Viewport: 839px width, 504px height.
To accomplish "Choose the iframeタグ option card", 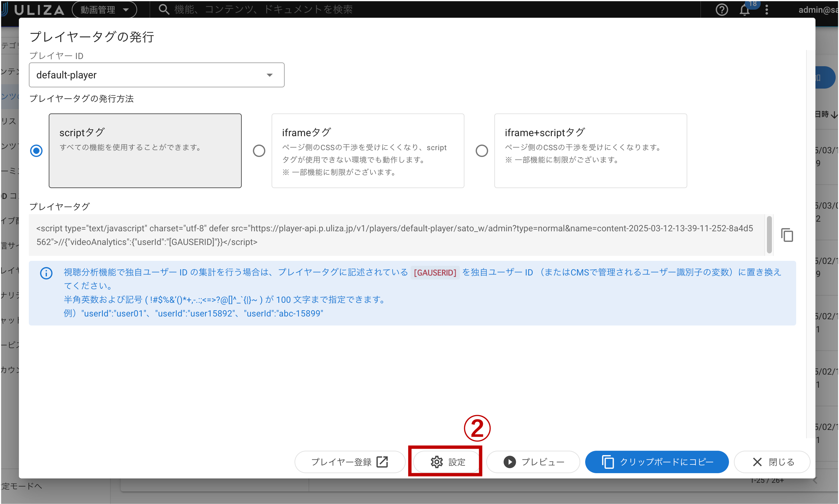I will tap(368, 151).
